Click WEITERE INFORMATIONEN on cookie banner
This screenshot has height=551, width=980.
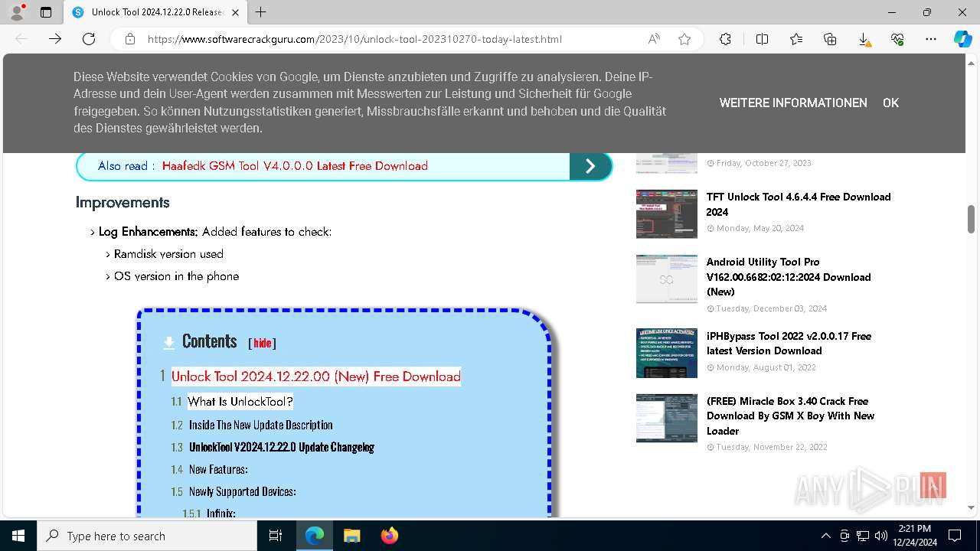coord(793,103)
